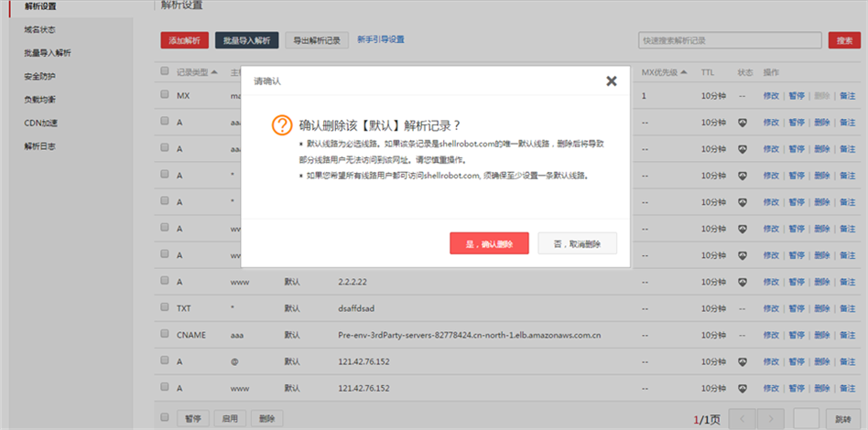Confirm deletion with 是，确认删除 button

coord(489,243)
